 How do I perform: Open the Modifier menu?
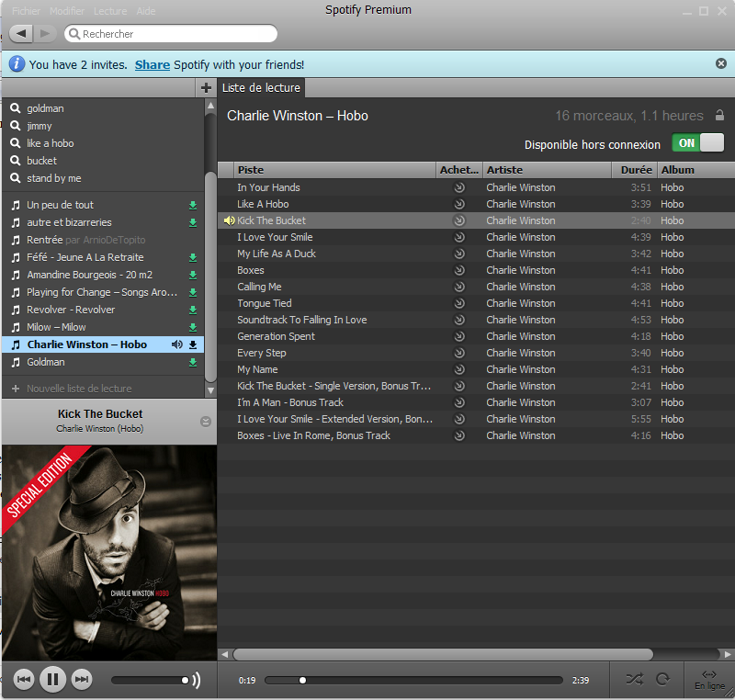67,11
